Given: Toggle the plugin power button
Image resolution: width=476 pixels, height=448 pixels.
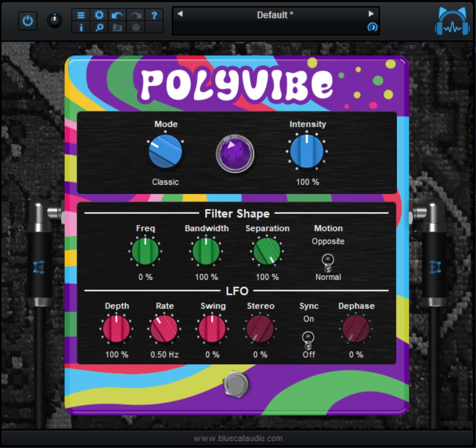Looking at the screenshot, I should click(x=27, y=20).
